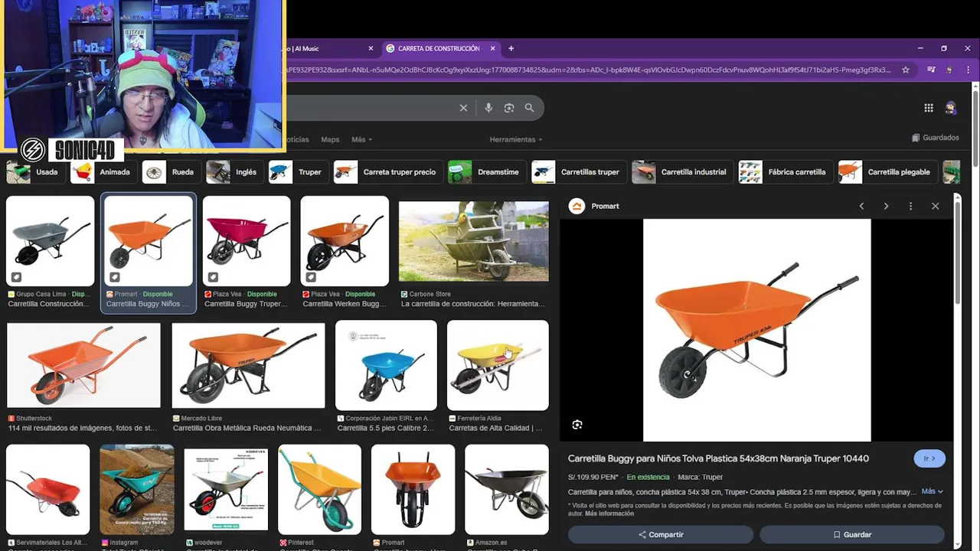Open the Más información copyright link

609,514
